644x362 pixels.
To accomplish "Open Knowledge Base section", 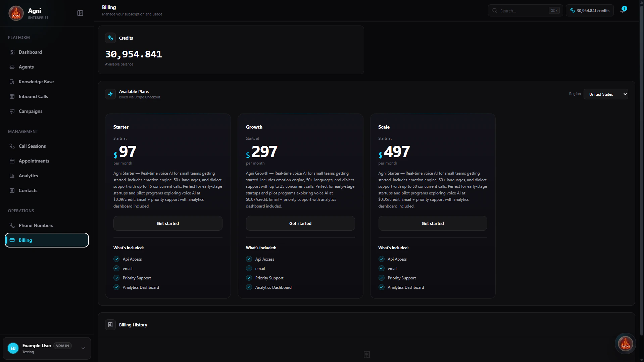I will [x=47, y=82].
